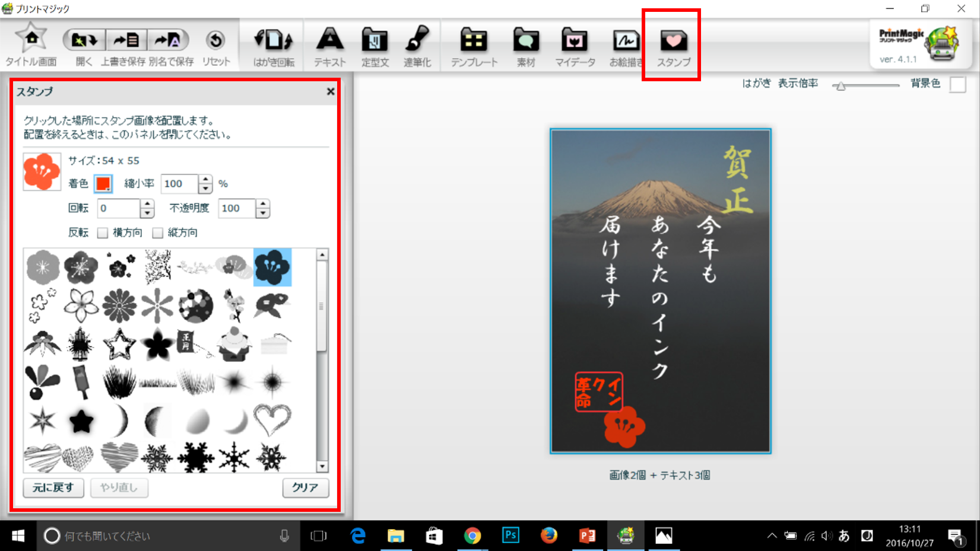This screenshot has height=551, width=980.
Task: Select the solid black star stamp
Action: tap(81, 421)
